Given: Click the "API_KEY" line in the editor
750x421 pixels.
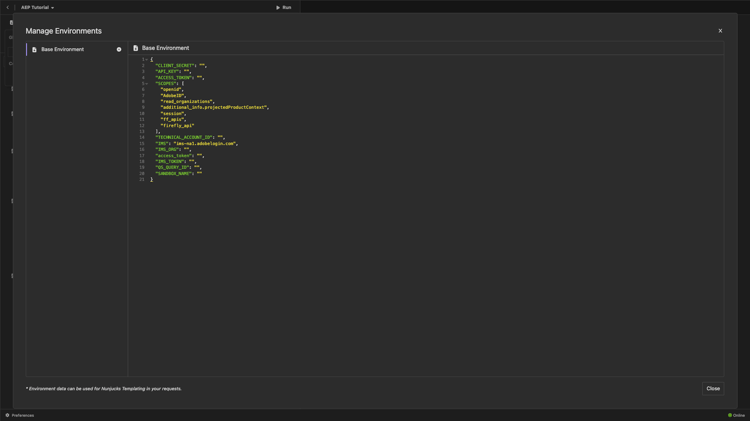Looking at the screenshot, I should pos(173,71).
